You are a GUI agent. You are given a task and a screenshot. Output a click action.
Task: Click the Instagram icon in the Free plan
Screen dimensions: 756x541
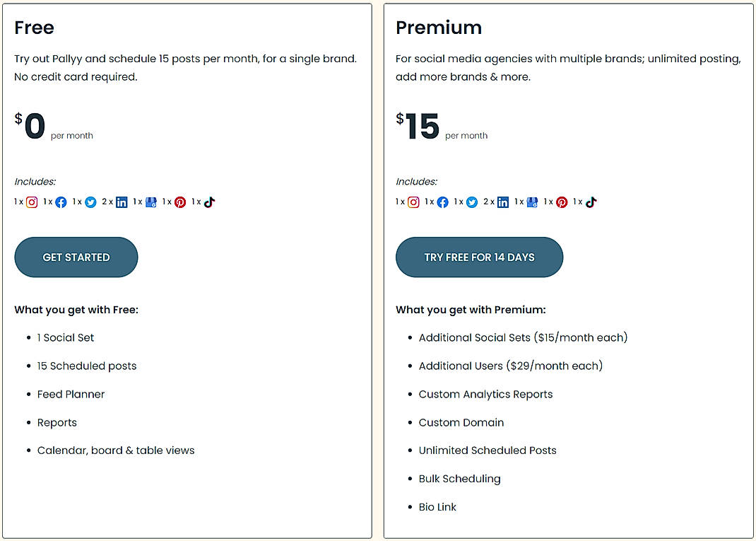tap(32, 202)
